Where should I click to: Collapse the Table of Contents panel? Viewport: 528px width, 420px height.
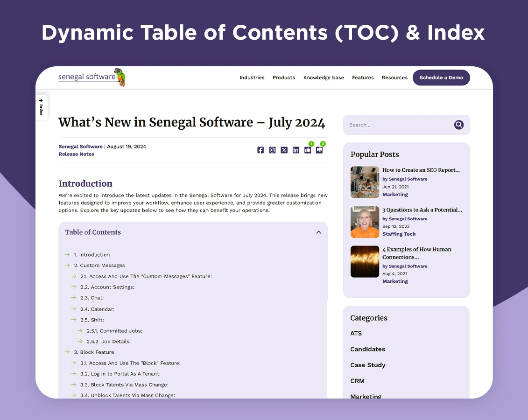[x=318, y=232]
